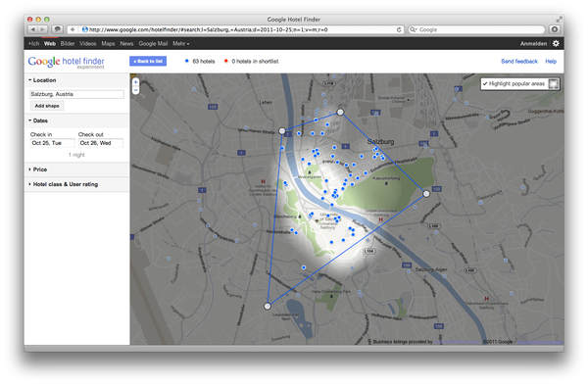The width and height of the screenshot is (588, 385).
Task: Open the Check in date picker
Action: pos(53,143)
